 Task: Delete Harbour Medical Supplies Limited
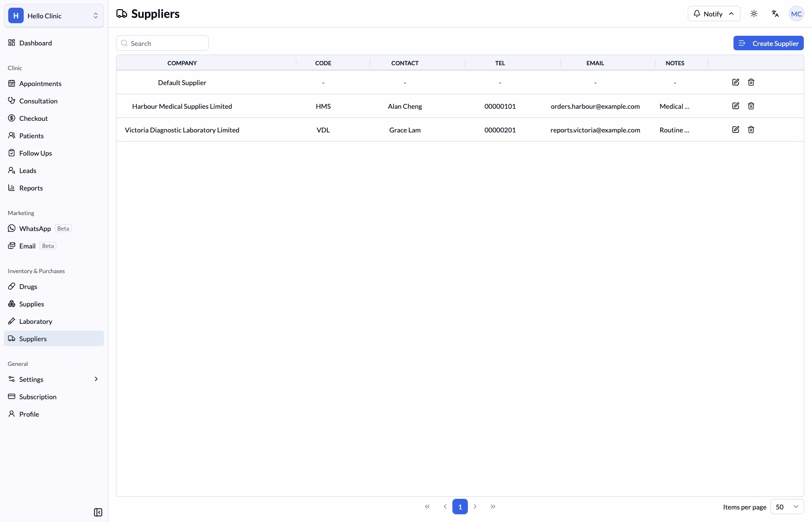(x=751, y=106)
